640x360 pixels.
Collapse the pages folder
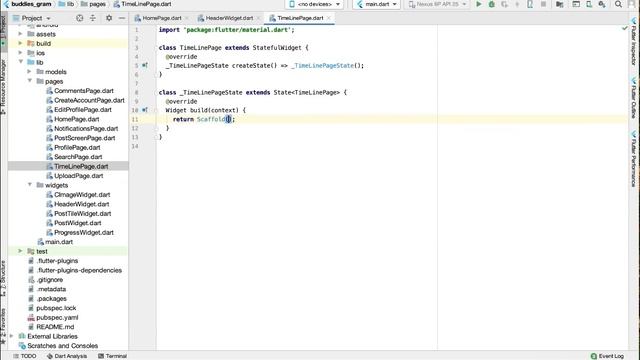tap(30, 81)
